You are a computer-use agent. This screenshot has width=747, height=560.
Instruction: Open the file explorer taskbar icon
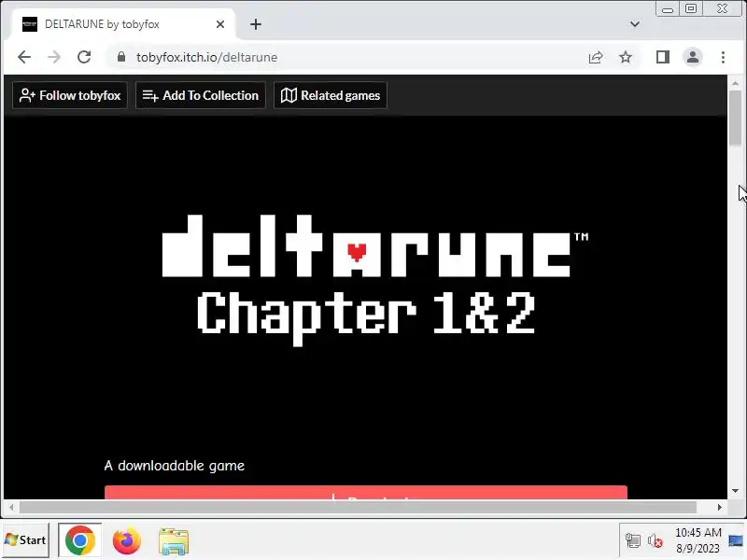174,541
